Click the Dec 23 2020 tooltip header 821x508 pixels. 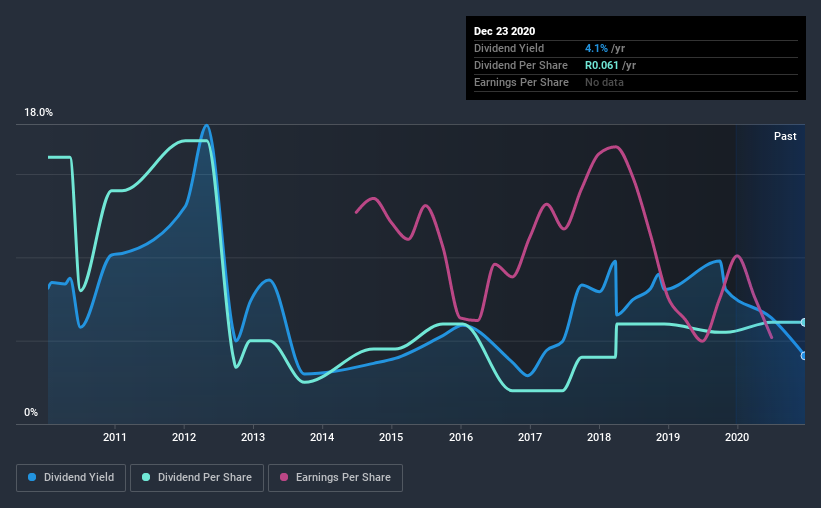(504, 31)
